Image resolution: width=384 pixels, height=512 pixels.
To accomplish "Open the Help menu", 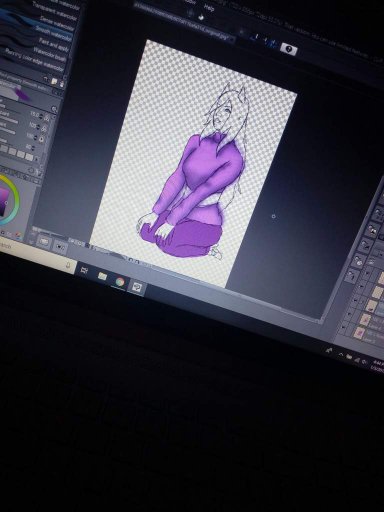I will point(209,7).
